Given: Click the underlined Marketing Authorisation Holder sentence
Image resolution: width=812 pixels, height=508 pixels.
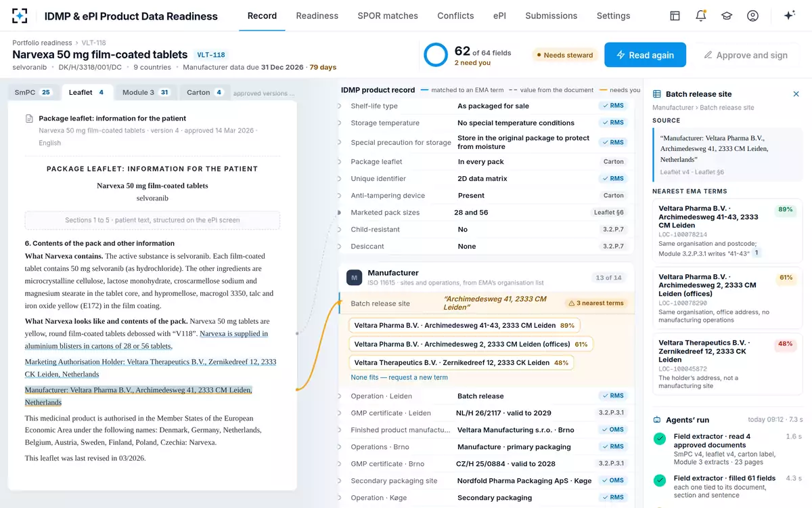Looking at the screenshot, I should [x=150, y=368].
